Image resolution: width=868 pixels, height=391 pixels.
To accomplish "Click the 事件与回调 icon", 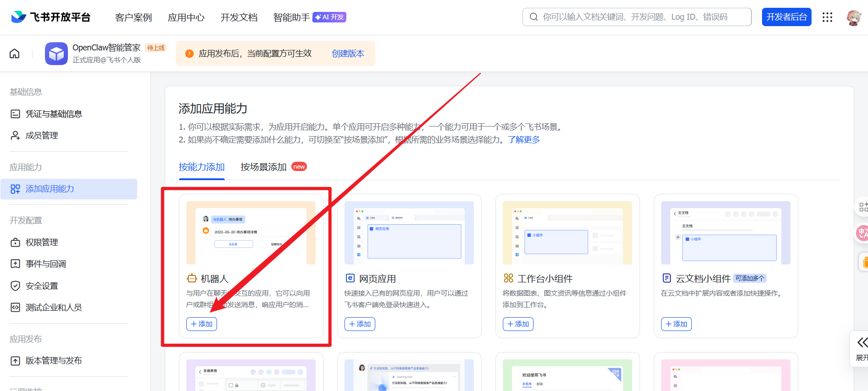I will tap(15, 264).
